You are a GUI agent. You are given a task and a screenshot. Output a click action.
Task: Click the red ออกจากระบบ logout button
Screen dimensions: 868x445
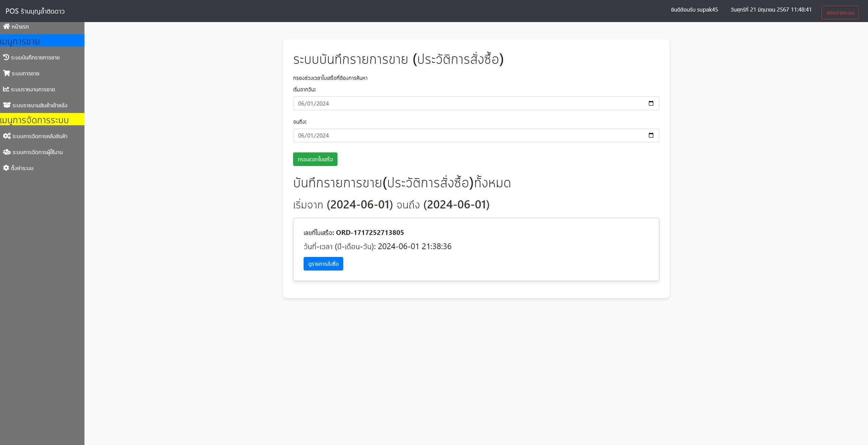[840, 13]
